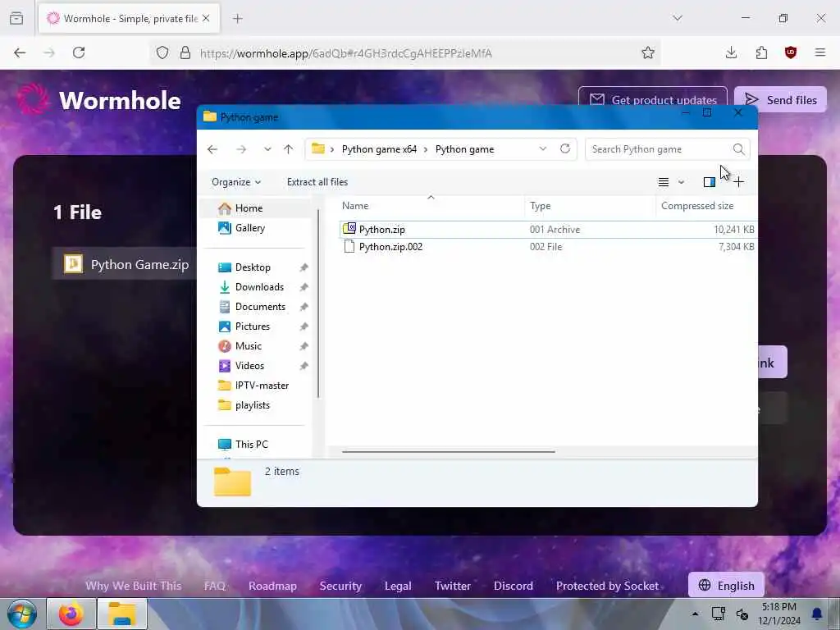840x630 pixels.
Task: Click the Firefox forward arrow button
Action: [x=49, y=52]
